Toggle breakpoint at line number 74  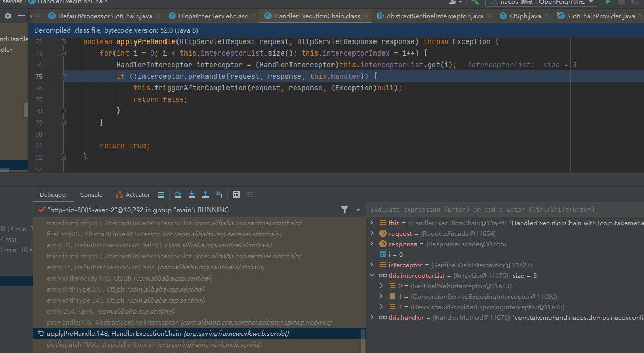39,65
